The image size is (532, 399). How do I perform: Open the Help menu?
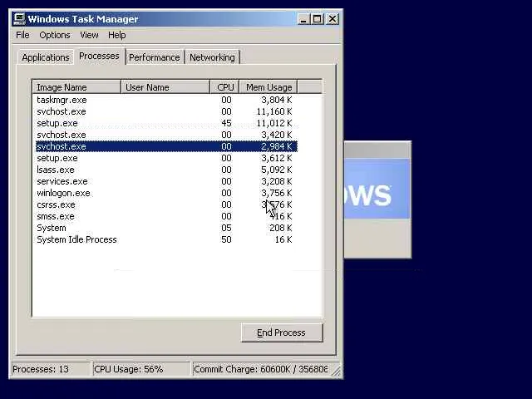[117, 35]
